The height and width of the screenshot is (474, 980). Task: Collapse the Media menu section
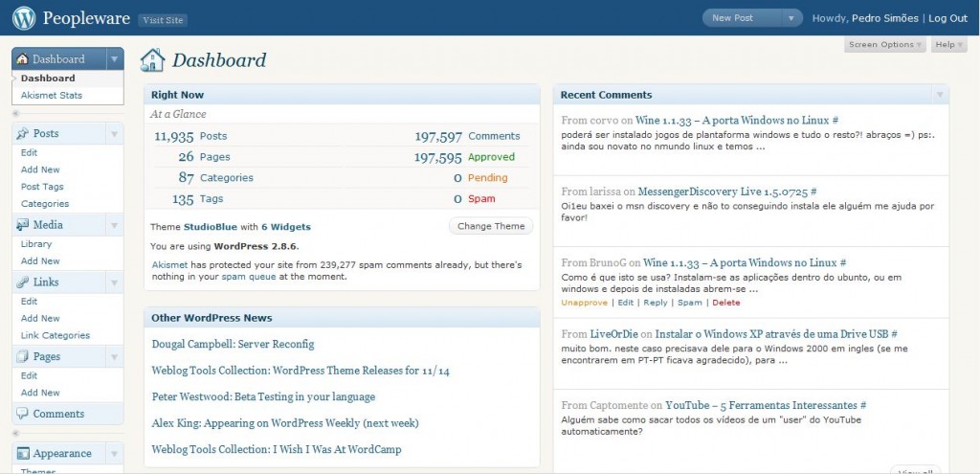click(x=115, y=225)
